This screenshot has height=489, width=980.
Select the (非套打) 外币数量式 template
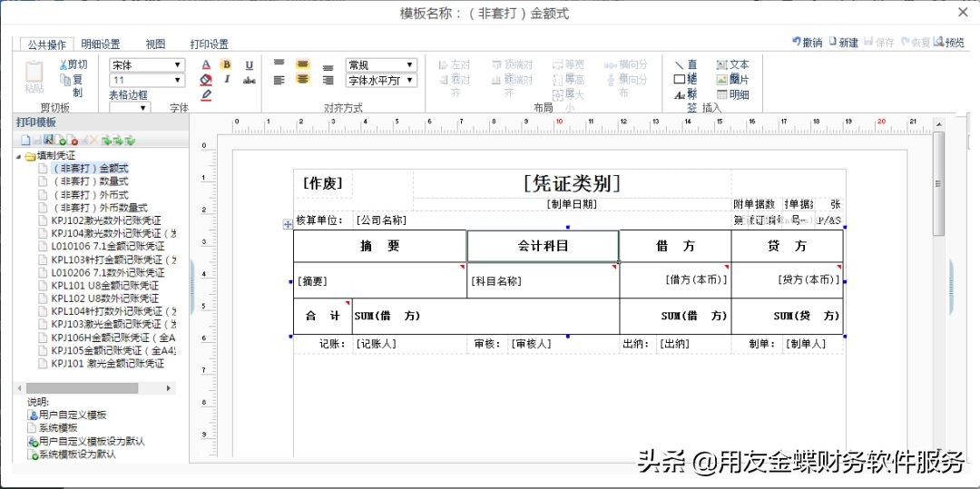point(100,208)
